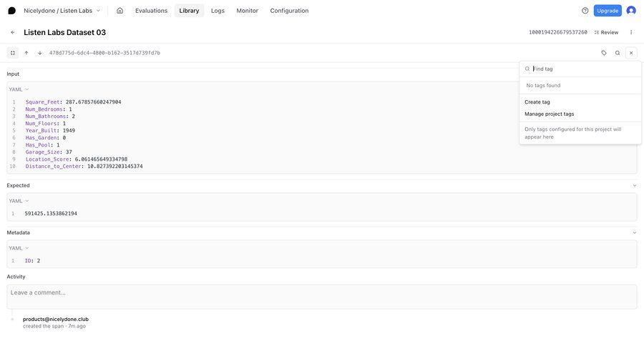Viewport: 644px width, 346px height.
Task: Focus the Find tag search field
Action: (x=580, y=69)
